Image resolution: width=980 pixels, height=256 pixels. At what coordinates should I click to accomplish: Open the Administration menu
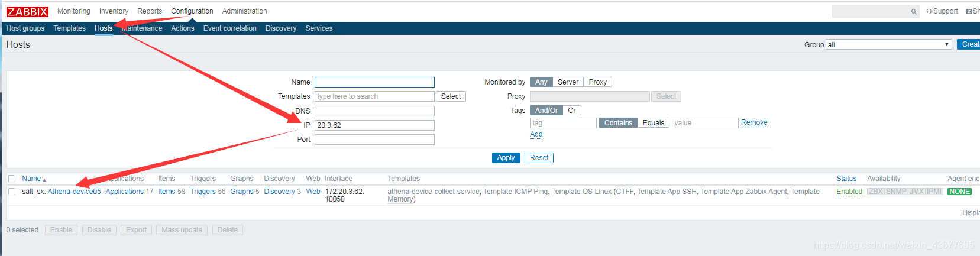point(244,11)
